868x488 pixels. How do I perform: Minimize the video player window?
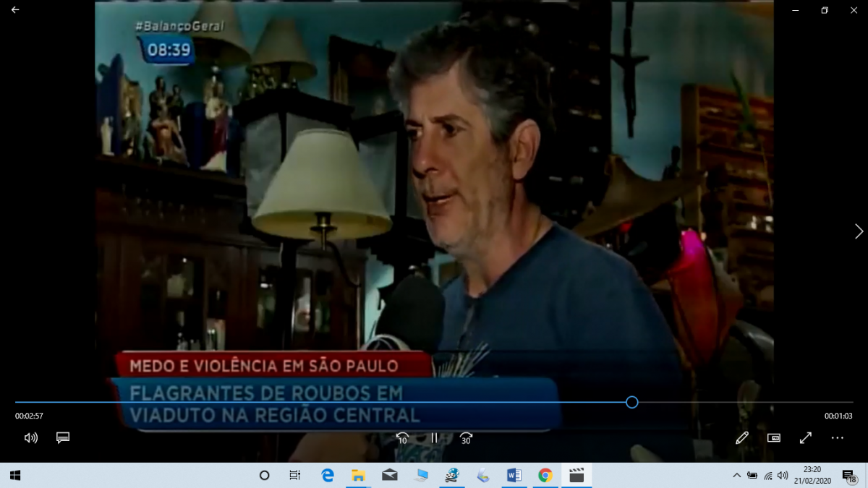point(796,10)
